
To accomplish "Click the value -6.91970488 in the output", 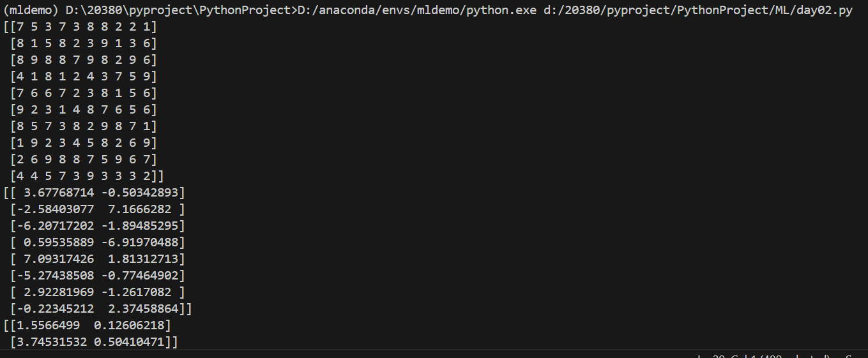I will click(x=140, y=242).
